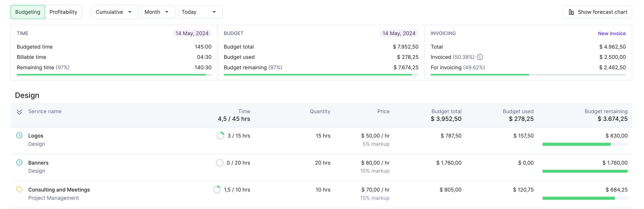
Task: Open the Cumulative dropdown
Action: coord(114,12)
